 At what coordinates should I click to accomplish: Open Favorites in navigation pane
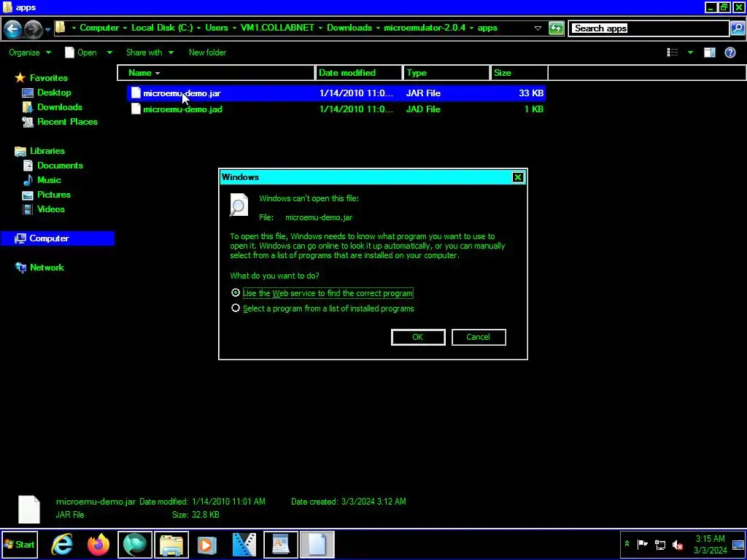[x=49, y=77]
